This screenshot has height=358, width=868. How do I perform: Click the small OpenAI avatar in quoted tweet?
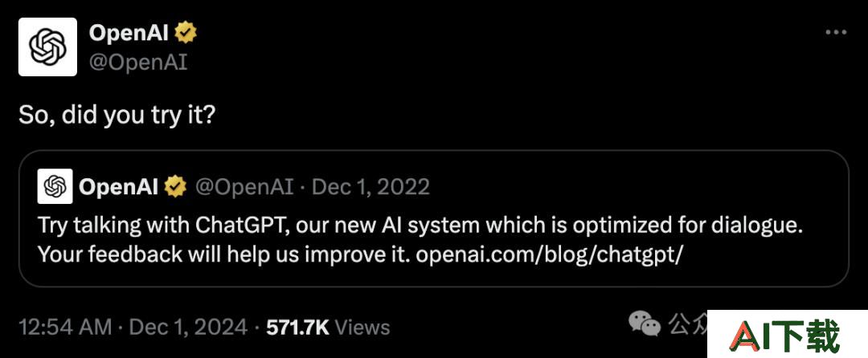click(x=55, y=187)
